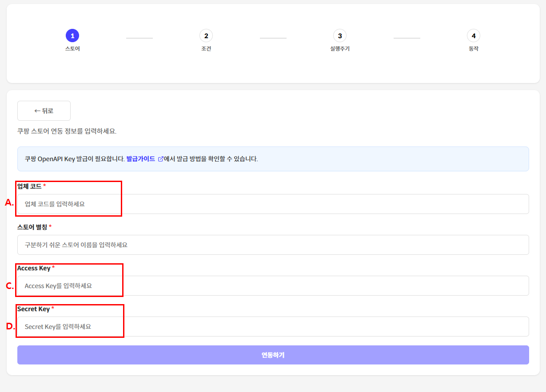Image resolution: width=546 pixels, height=392 pixels.
Task: Click the 스토어 별칭 field label
Action: [x=32, y=227]
